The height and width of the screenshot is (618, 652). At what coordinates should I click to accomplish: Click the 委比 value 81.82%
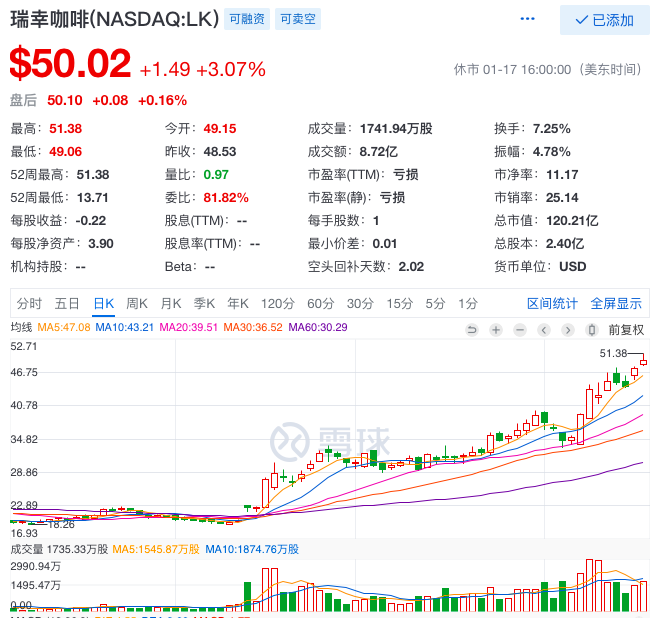tap(226, 198)
